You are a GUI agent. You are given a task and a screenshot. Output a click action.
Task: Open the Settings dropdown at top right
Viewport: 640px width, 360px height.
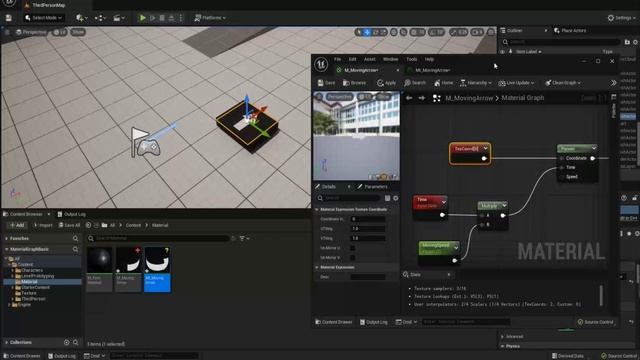pyautogui.click(x=621, y=18)
